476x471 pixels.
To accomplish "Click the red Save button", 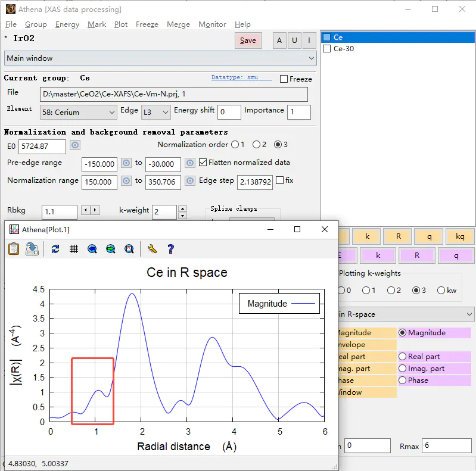I will point(248,40).
